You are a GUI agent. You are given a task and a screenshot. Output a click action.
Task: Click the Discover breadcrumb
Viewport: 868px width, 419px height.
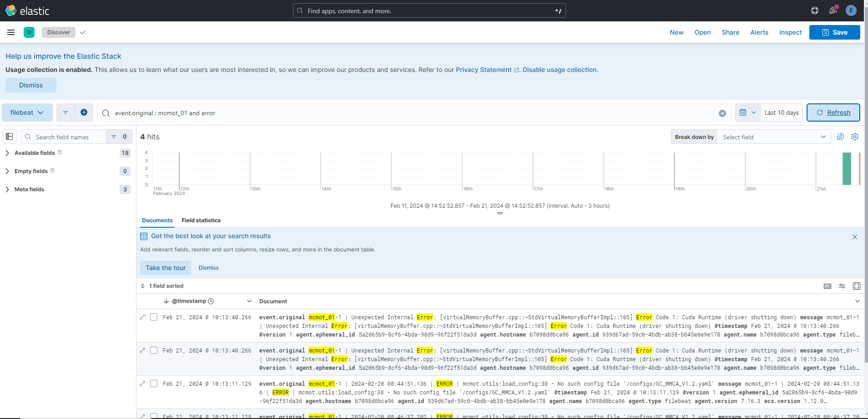[x=59, y=32]
